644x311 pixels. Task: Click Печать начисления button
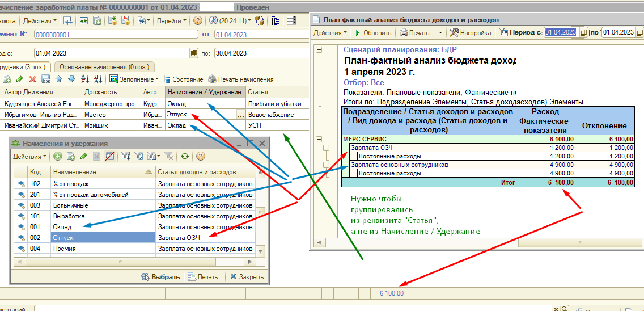pos(241,79)
